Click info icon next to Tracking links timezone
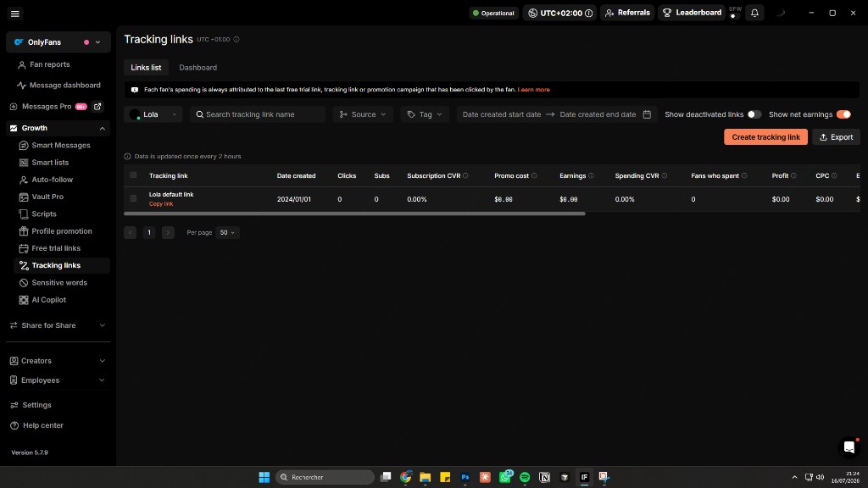This screenshot has width=868, height=488. pyautogui.click(x=236, y=39)
